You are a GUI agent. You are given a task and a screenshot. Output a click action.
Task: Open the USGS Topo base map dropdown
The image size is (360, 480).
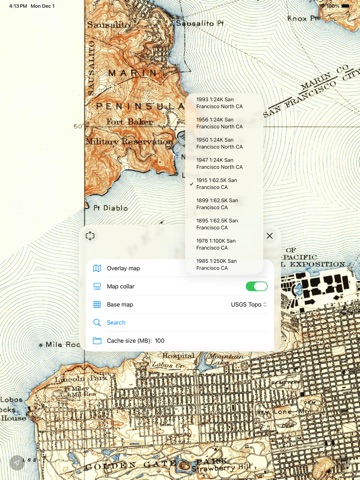[249, 304]
